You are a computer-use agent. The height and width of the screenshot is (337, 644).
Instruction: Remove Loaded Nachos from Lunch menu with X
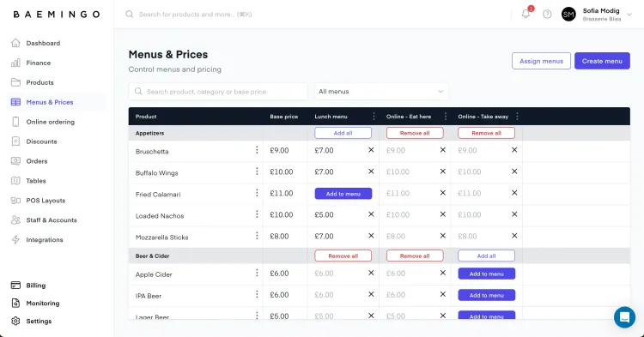371,214
